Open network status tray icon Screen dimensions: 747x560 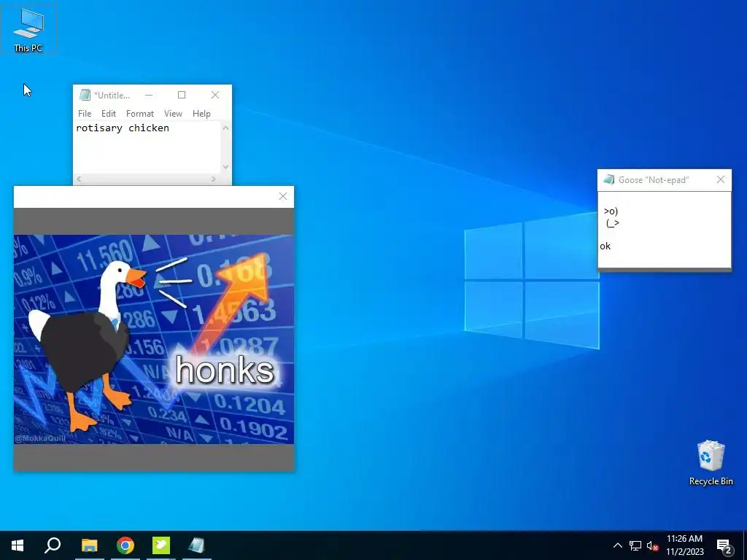click(635, 545)
